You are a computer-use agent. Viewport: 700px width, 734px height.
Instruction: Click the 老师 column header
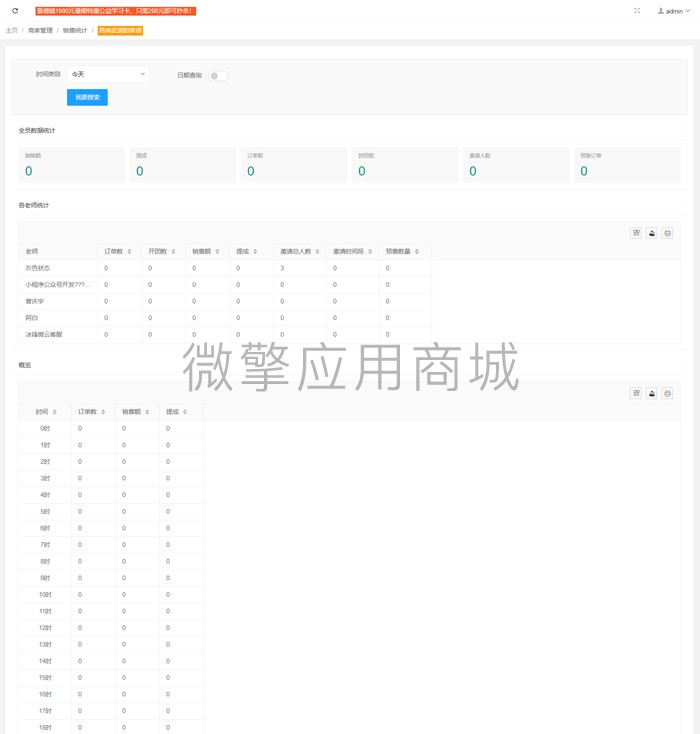58,252
